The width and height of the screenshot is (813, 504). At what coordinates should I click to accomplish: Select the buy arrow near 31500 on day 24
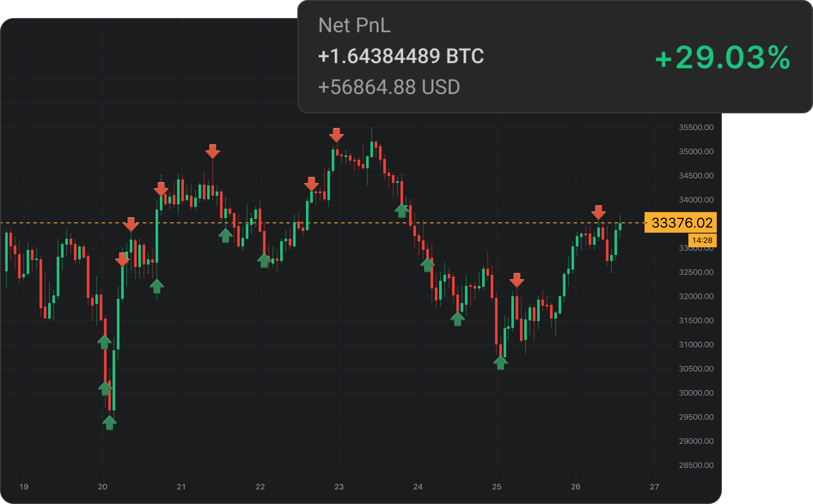(458, 319)
